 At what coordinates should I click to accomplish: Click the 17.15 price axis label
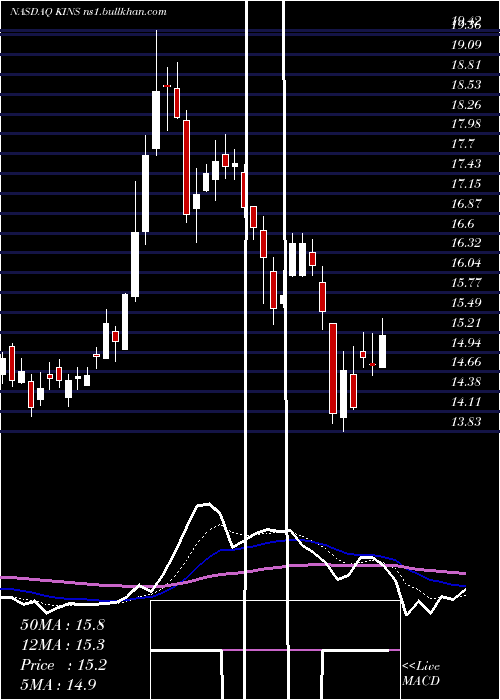click(466, 183)
